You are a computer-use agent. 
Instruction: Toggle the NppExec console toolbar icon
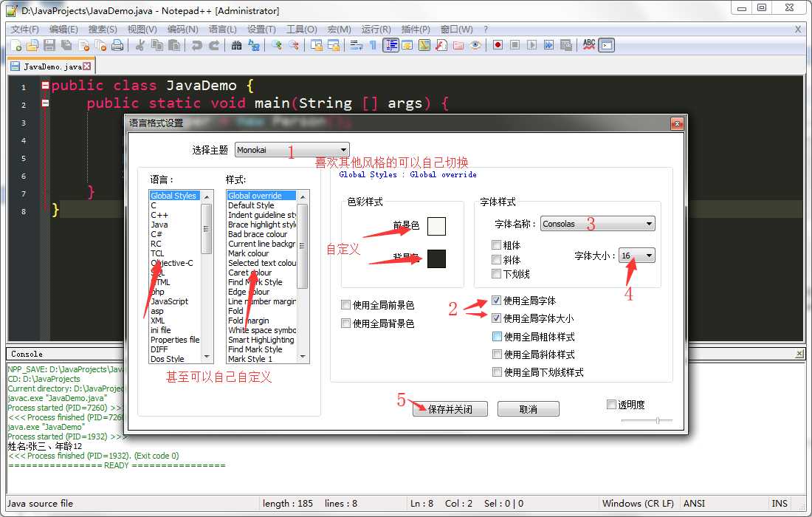(x=606, y=46)
